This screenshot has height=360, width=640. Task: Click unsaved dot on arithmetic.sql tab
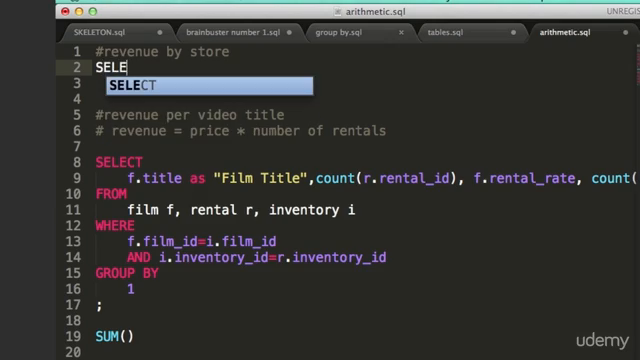point(625,32)
